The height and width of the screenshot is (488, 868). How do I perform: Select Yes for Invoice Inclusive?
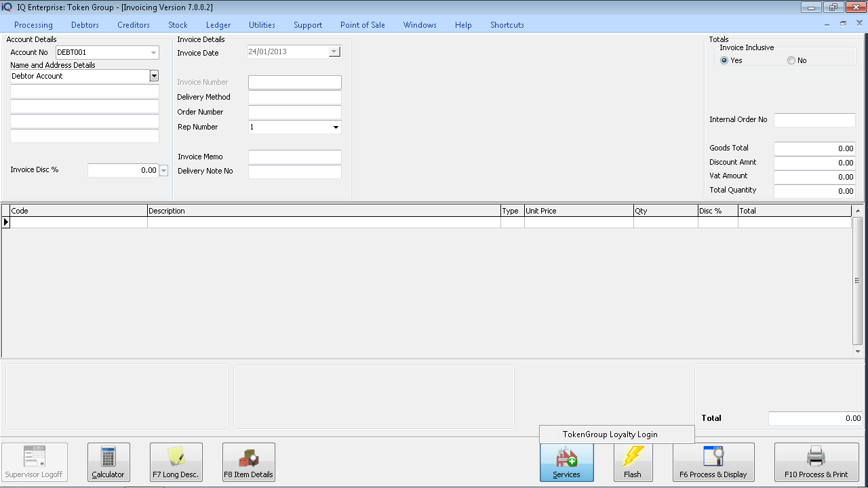pyautogui.click(x=724, y=60)
